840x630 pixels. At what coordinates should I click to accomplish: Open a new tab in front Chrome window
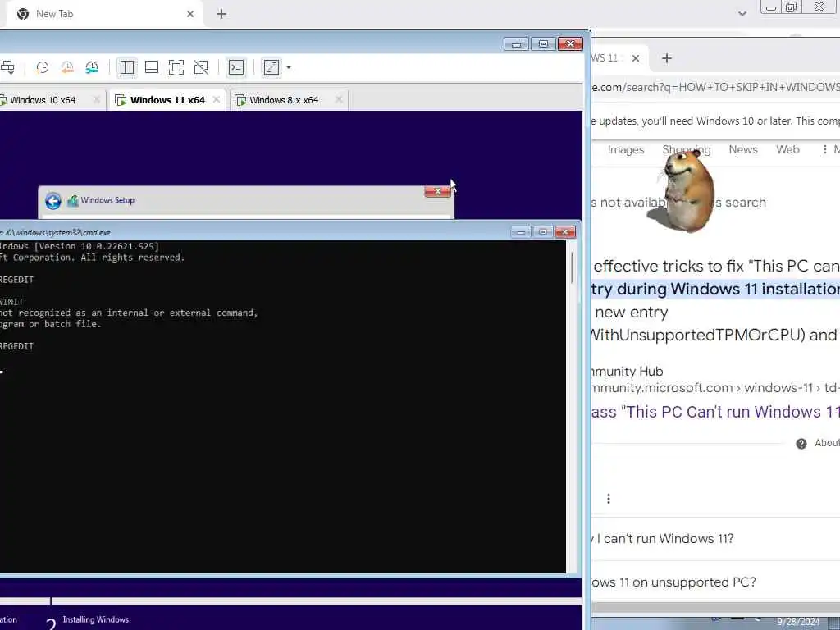pos(221,14)
